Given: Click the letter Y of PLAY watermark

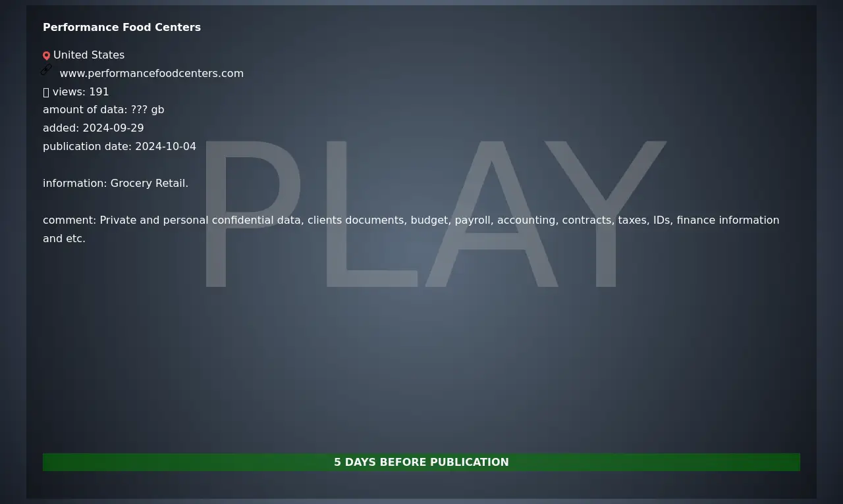Looking at the screenshot, I should [606, 214].
